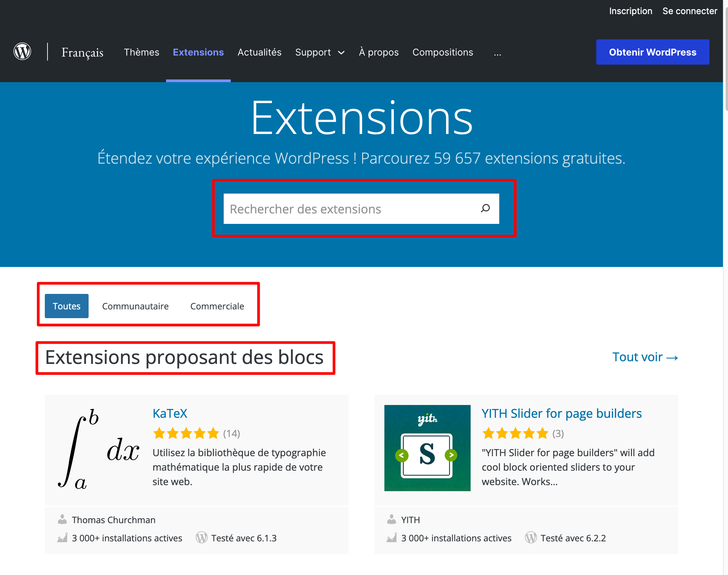Click the arrow icon next to Tout voir
Screen dimensions: 728x575
click(x=672, y=357)
